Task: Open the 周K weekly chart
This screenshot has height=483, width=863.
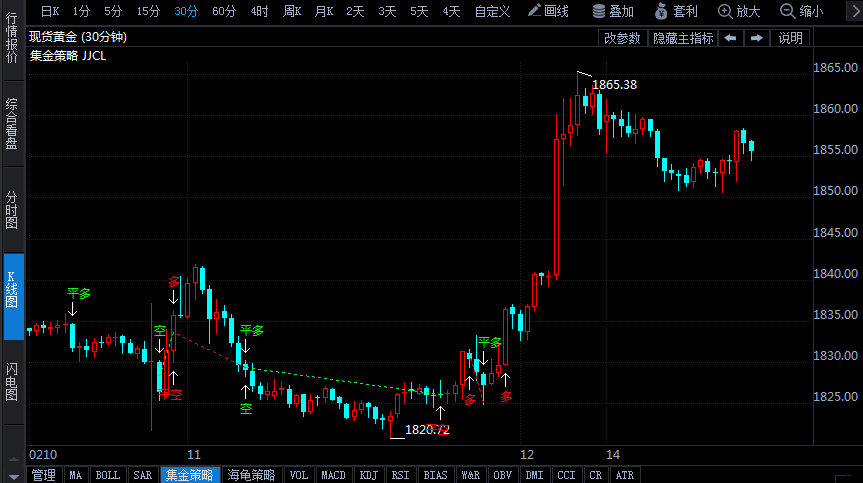Action: point(292,11)
